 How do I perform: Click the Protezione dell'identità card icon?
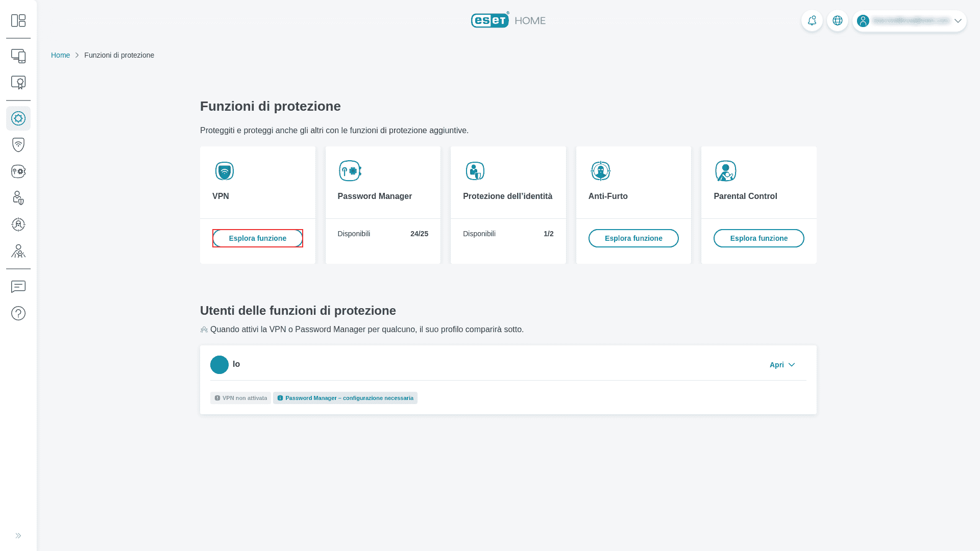(475, 171)
